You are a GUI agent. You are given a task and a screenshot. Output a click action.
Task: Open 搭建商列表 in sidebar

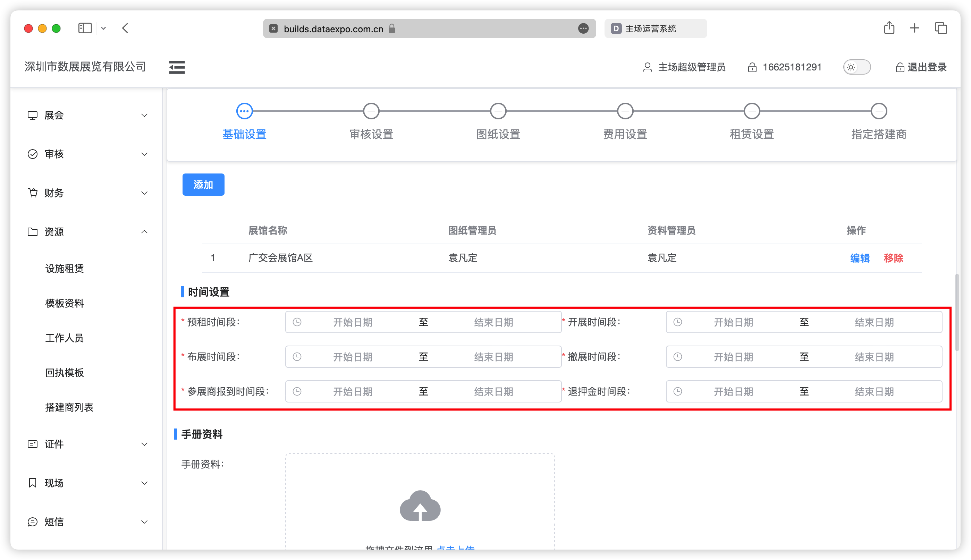click(69, 407)
